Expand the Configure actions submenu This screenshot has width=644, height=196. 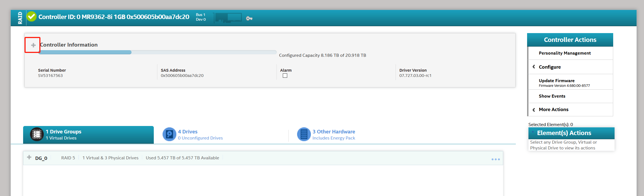[x=550, y=67]
